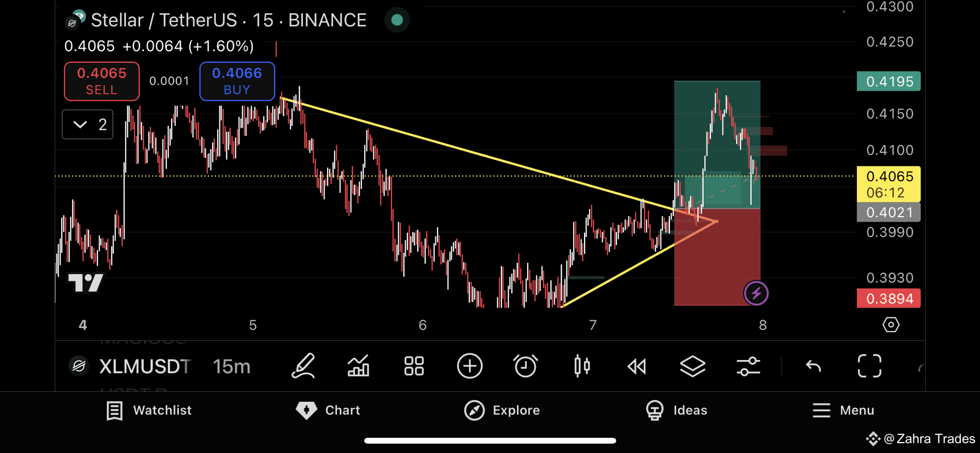The width and height of the screenshot is (980, 453).
Task: Click the 0.0001 spread value
Action: [169, 81]
